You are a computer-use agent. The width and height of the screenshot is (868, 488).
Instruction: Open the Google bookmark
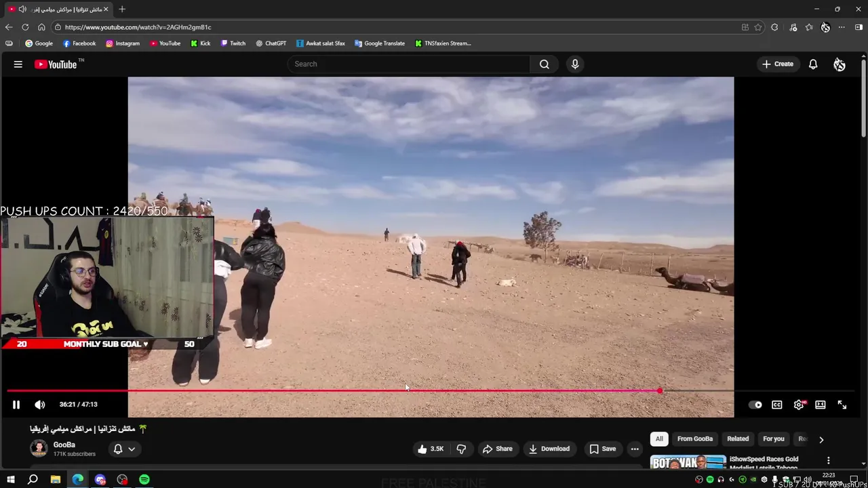tap(39, 43)
